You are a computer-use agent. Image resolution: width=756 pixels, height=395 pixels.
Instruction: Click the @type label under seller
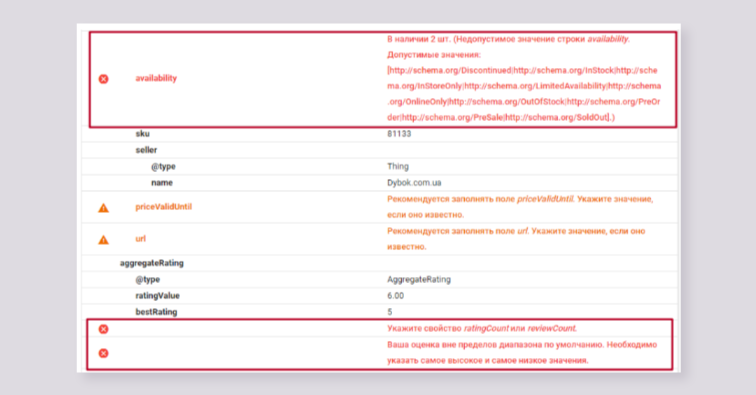163,166
